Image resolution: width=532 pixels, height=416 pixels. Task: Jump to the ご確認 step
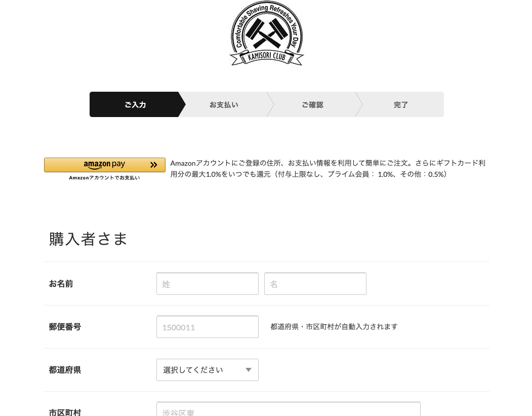[312, 104]
